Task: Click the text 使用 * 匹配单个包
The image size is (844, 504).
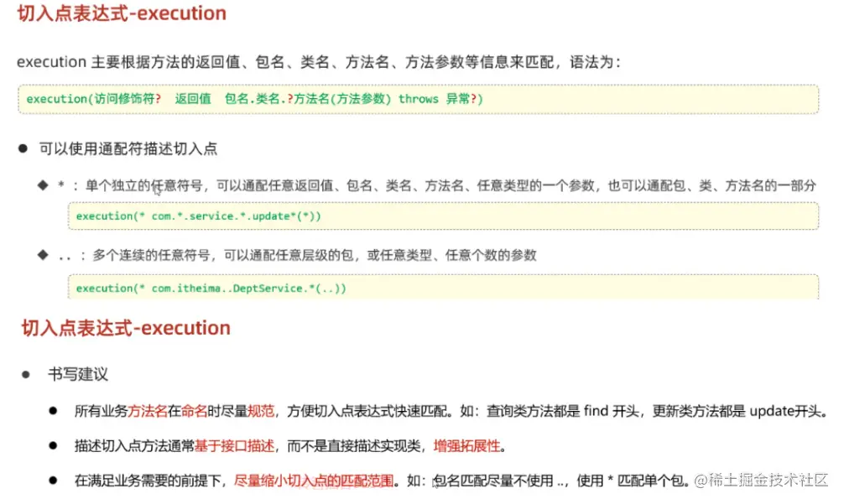Action: 633,481
